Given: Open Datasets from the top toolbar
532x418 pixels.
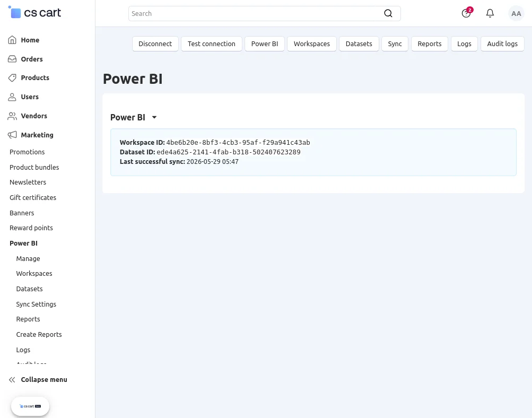Looking at the screenshot, I should 359,44.
